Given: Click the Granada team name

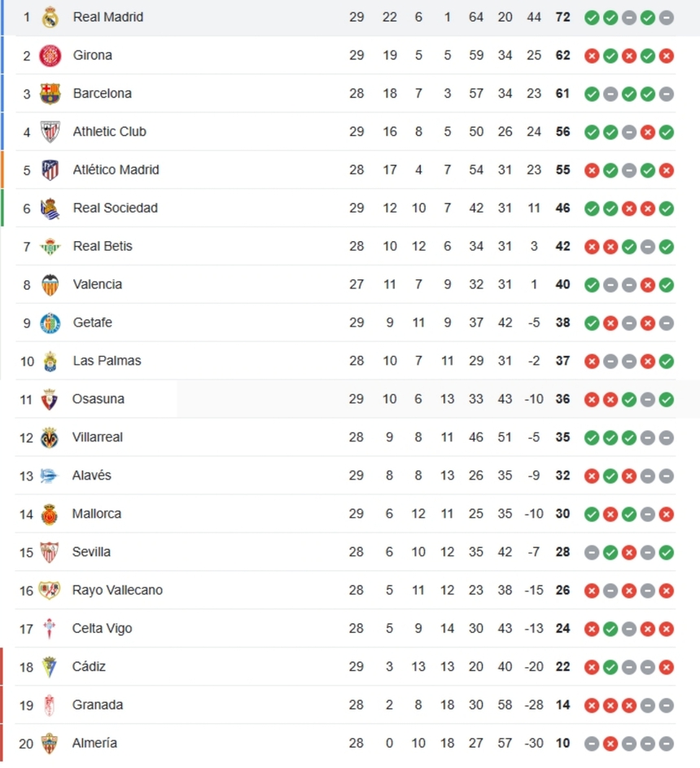Looking at the screenshot, I should (98, 704).
